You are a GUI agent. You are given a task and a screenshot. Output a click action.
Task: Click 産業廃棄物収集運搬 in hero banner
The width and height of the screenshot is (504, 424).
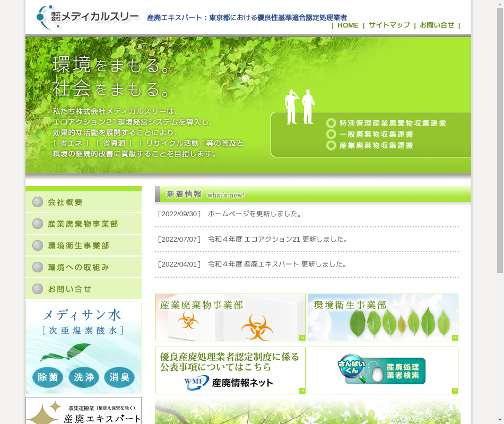point(376,146)
